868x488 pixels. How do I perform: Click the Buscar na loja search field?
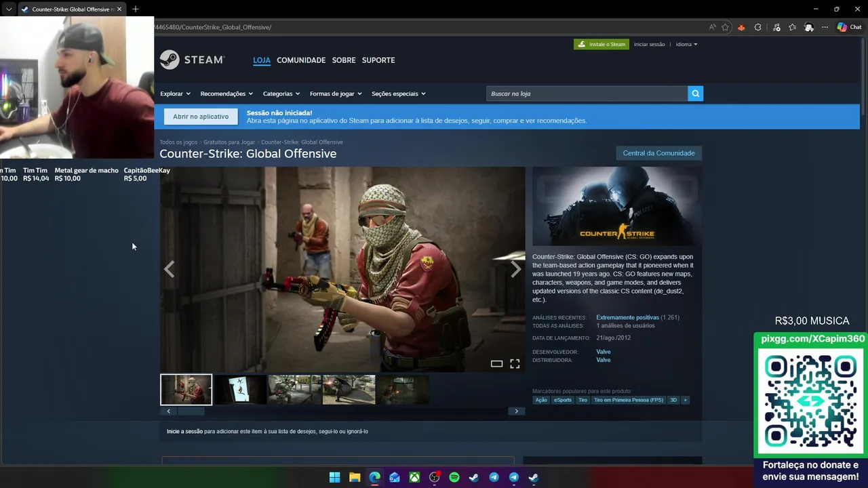[x=587, y=94]
